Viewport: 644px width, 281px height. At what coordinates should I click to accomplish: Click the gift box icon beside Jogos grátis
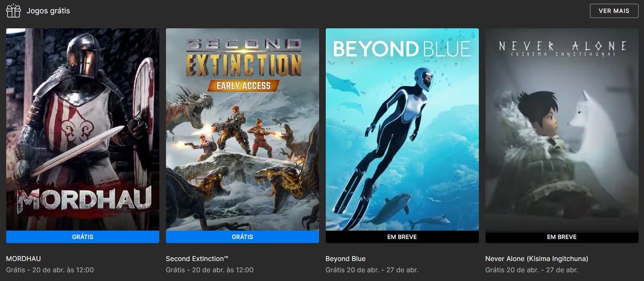pyautogui.click(x=13, y=11)
